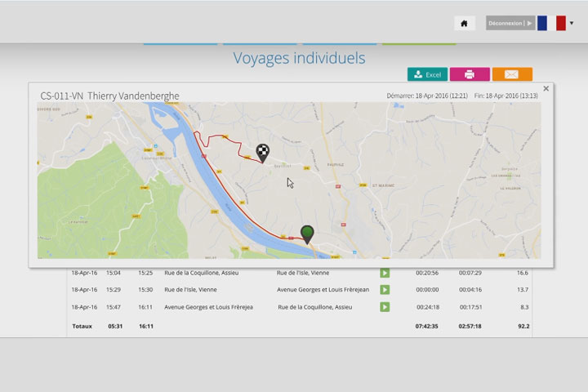Send report with orange envelope icon

pos(512,74)
